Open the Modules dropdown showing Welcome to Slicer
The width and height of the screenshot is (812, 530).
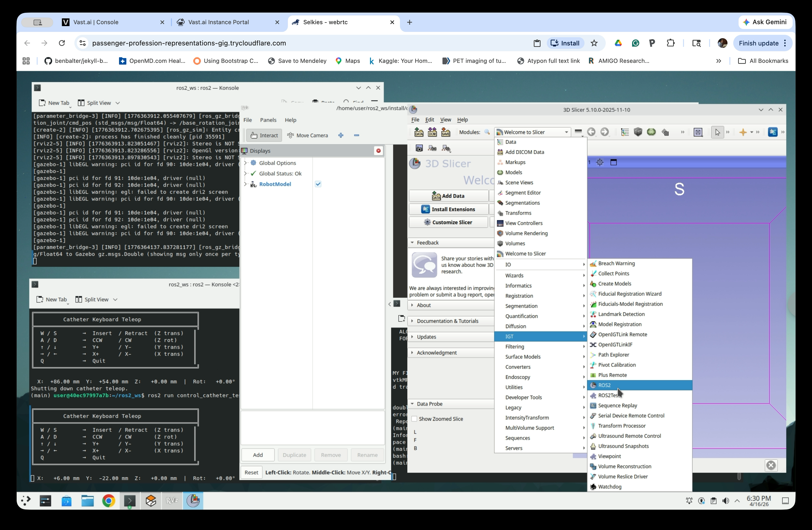pos(532,132)
